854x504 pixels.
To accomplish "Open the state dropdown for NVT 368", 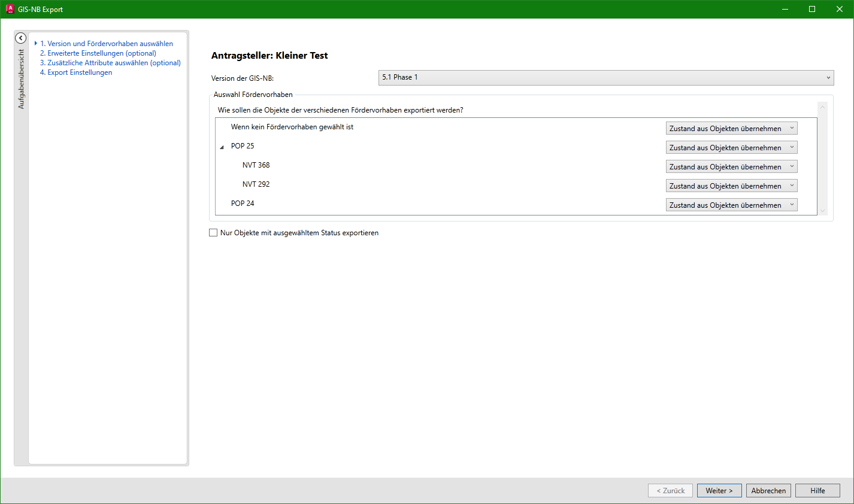I will click(x=731, y=167).
